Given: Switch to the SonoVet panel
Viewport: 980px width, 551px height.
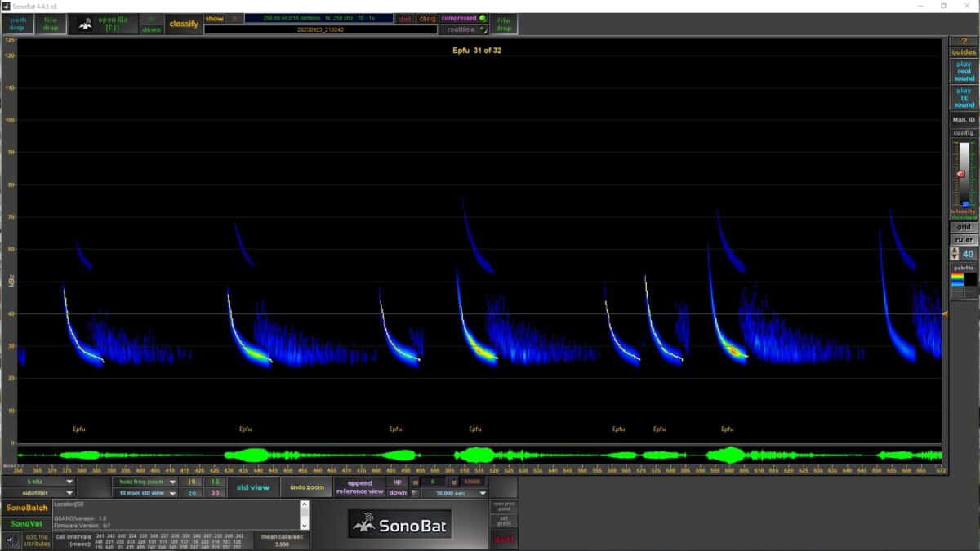Looking at the screenshot, I should pos(24,523).
